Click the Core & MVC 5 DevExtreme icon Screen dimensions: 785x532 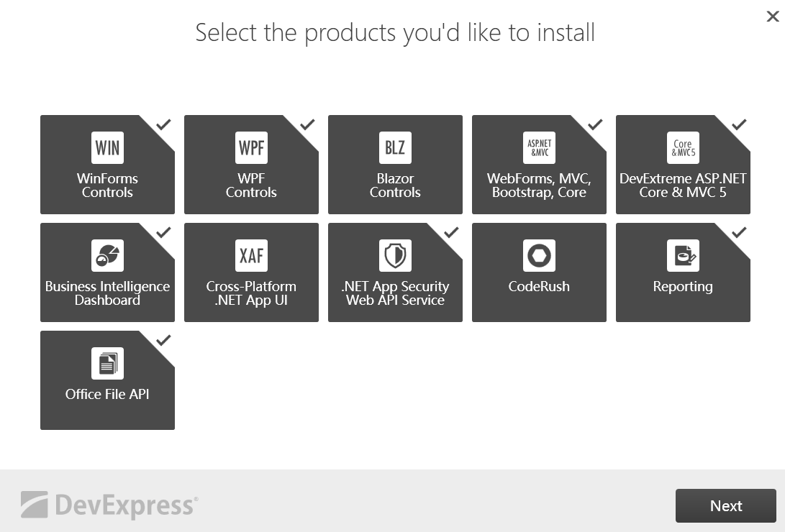coord(683,147)
